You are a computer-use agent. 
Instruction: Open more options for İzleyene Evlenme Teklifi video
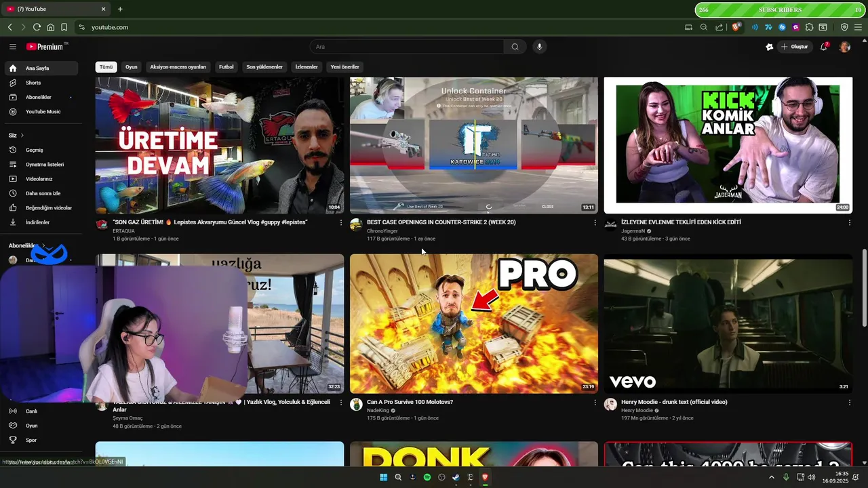(850, 222)
